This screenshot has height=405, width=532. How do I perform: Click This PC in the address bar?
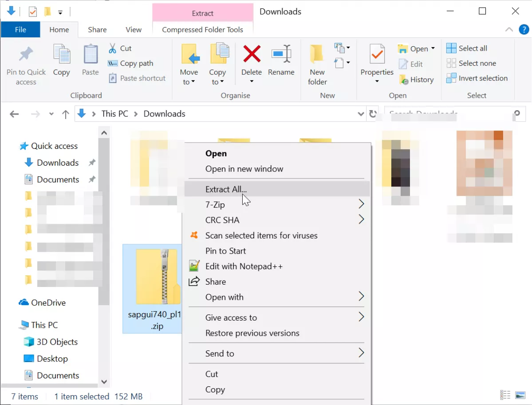[x=114, y=114]
